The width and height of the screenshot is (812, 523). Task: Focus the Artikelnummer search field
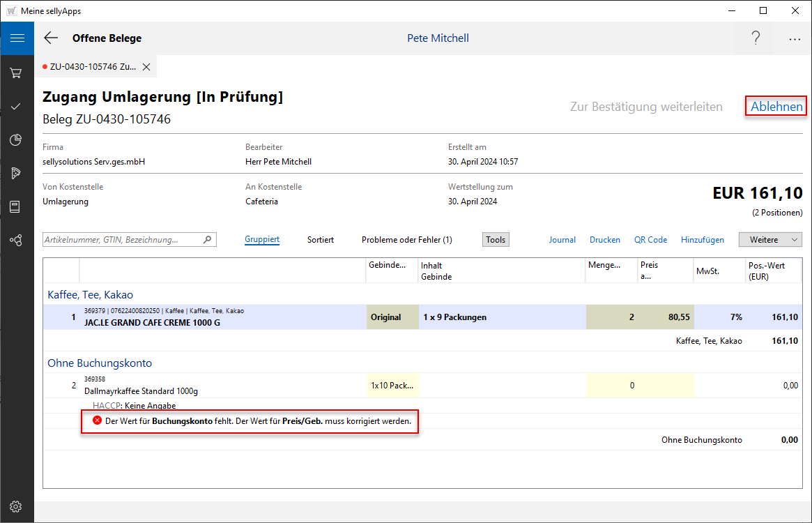(123, 240)
